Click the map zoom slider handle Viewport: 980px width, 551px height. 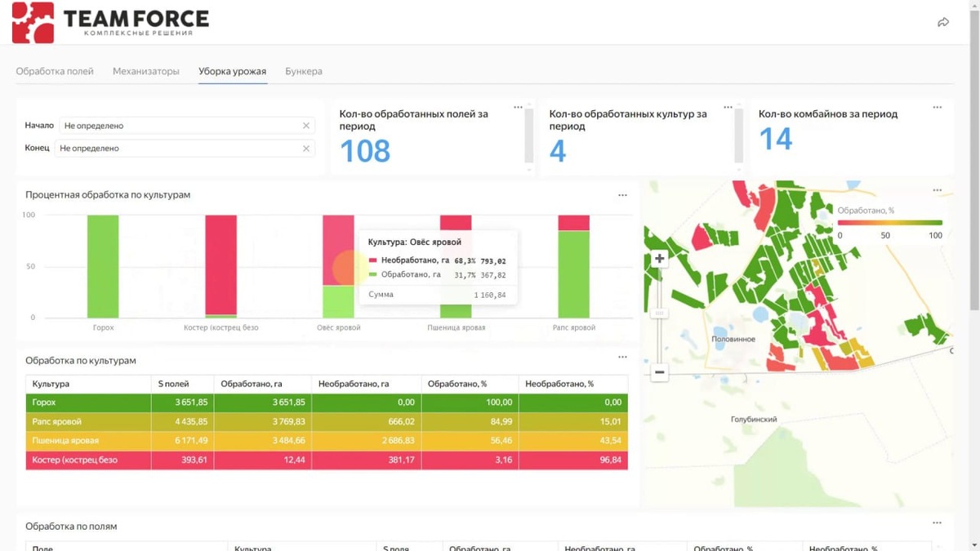(x=659, y=313)
